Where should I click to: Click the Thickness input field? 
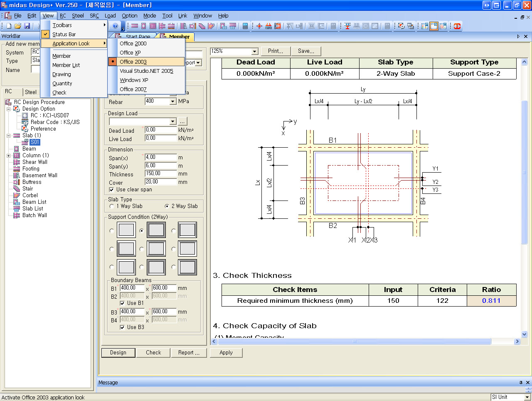click(161, 174)
